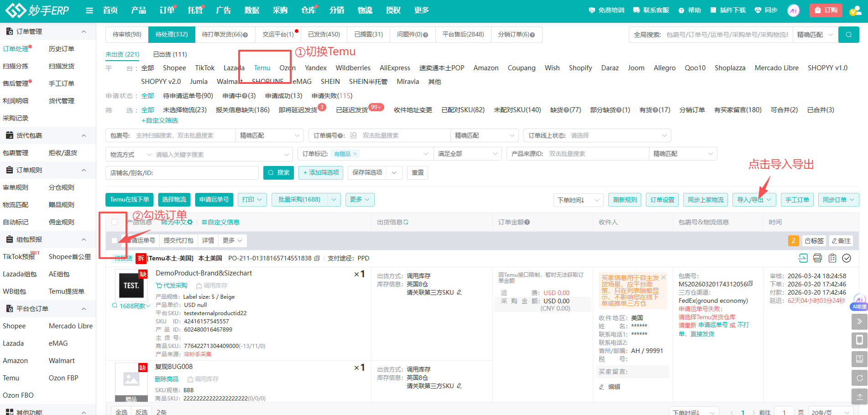
Task: Expand the 订单管理 sidebar section
Action: click(84, 31)
